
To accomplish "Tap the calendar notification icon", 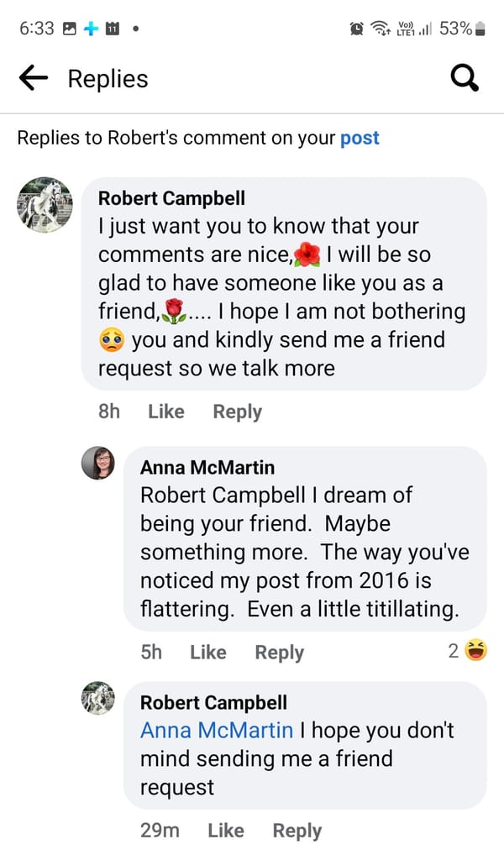I will 112,29.
